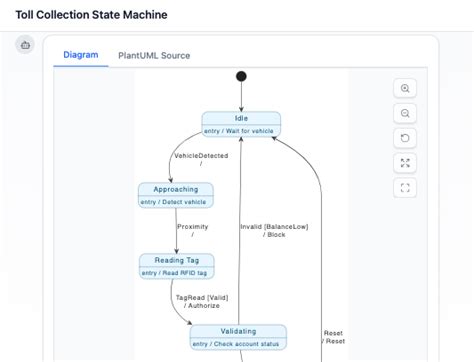Viewport: 474px width, 362px height.
Task: Click the initial state black dot
Action: tap(241, 76)
